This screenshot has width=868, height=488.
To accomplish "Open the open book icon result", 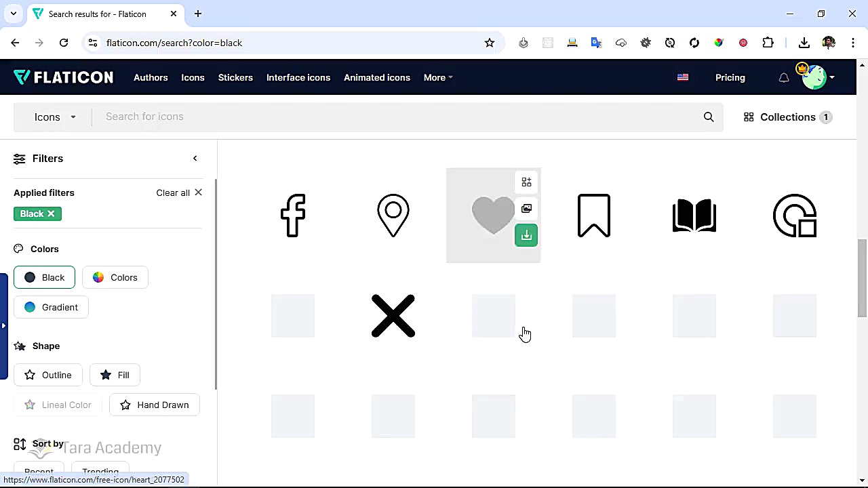I will (x=694, y=216).
